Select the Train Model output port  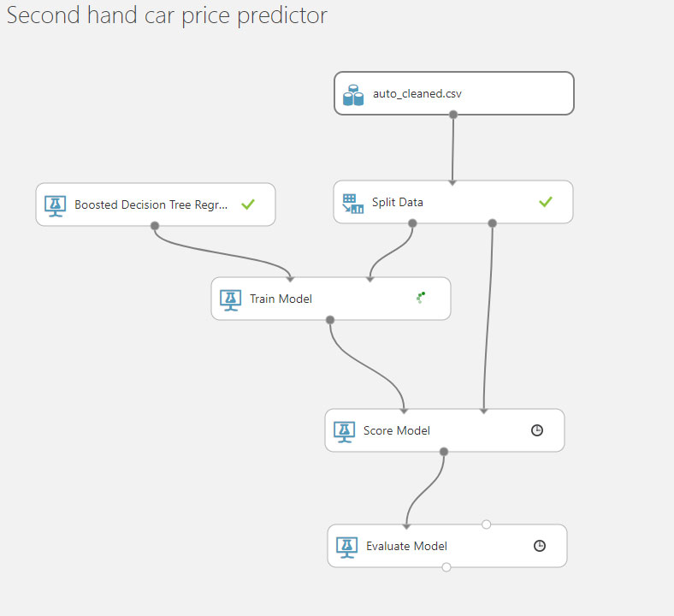pyautogui.click(x=330, y=320)
